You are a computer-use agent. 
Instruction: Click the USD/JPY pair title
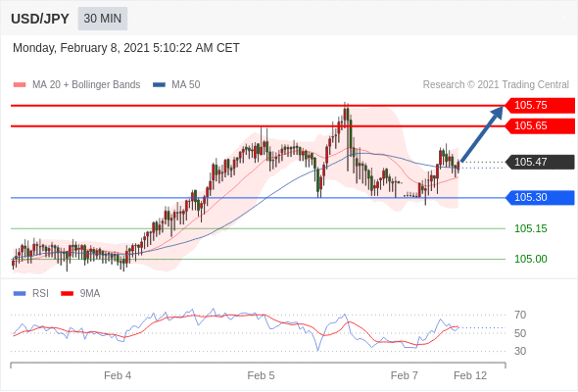coord(40,19)
